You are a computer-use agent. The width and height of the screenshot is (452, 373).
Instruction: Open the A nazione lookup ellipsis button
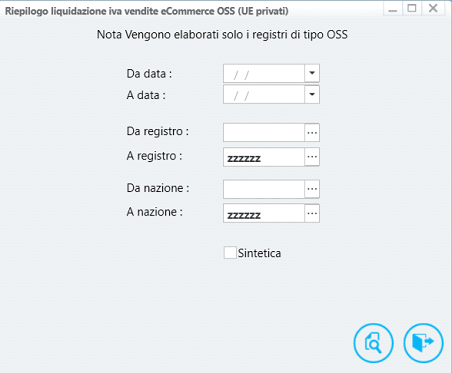pos(312,213)
